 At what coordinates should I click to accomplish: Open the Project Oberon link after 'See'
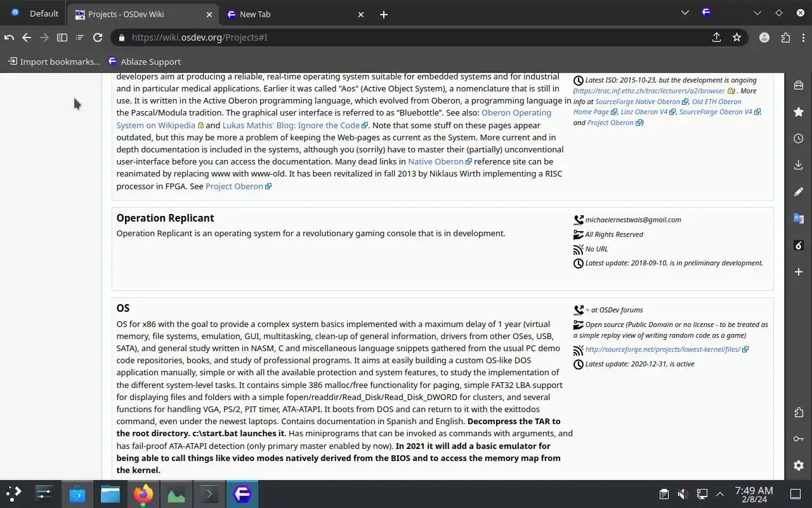[x=234, y=186]
